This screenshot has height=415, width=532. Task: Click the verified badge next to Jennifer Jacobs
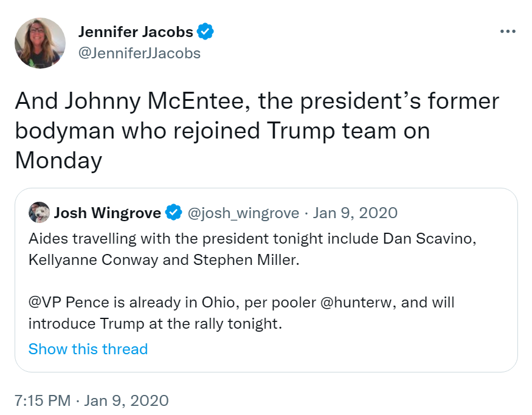[206, 32]
